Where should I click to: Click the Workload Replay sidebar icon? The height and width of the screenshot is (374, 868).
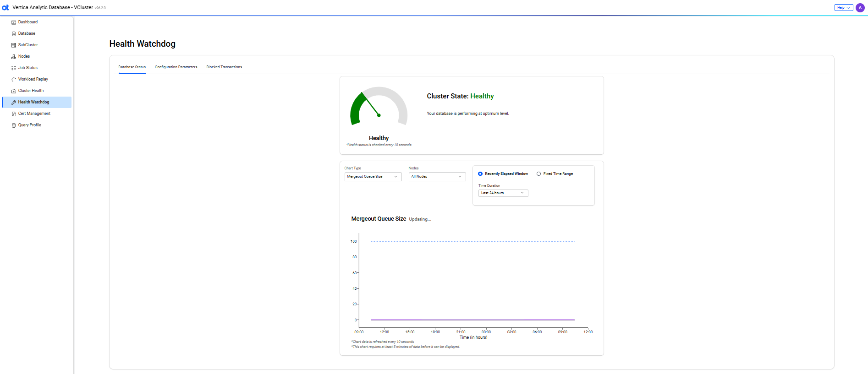(x=14, y=80)
